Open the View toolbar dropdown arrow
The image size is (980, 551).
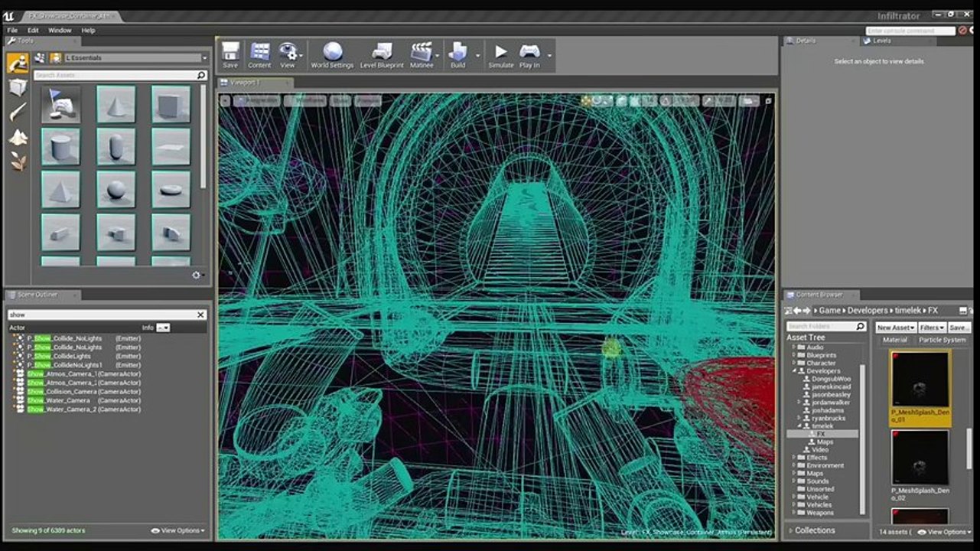(x=301, y=55)
